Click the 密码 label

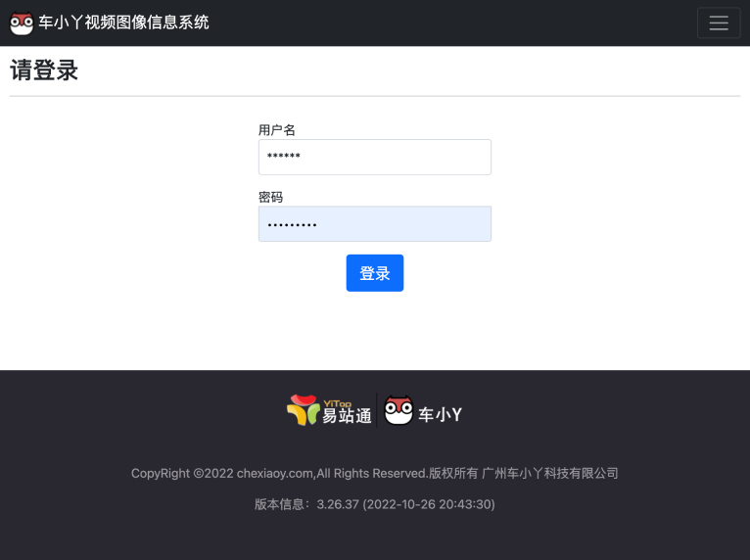[271, 197]
